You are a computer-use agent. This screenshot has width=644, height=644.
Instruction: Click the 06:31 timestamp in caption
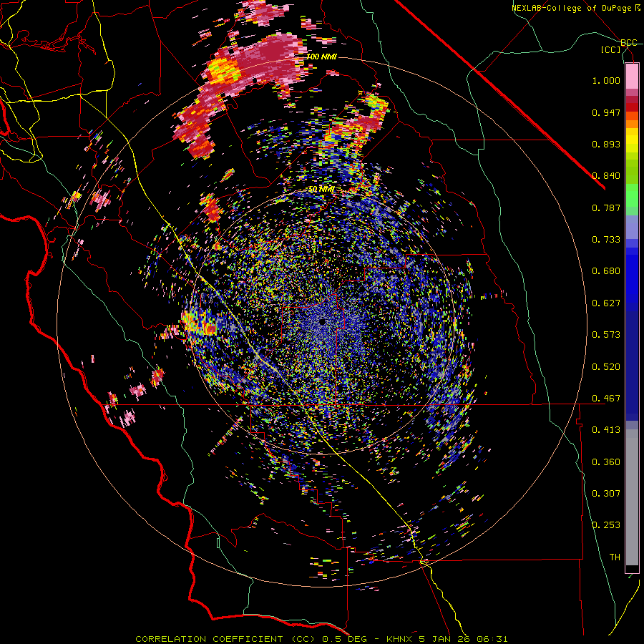492,639
